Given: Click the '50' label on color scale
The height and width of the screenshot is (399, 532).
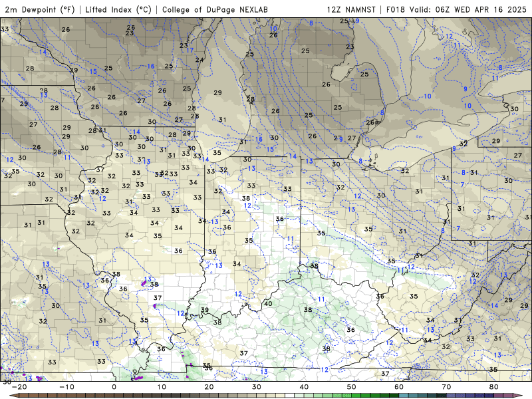Looking at the screenshot, I should tap(352, 387).
